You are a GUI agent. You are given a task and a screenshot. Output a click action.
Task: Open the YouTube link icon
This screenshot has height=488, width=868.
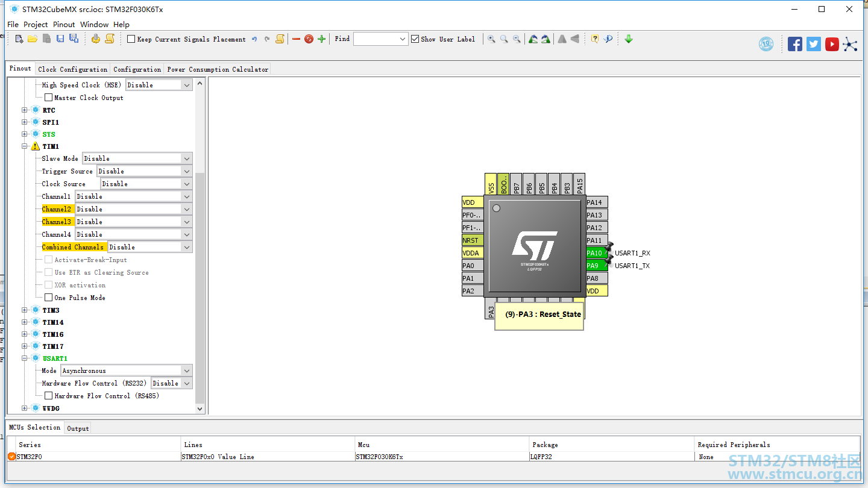click(x=832, y=44)
